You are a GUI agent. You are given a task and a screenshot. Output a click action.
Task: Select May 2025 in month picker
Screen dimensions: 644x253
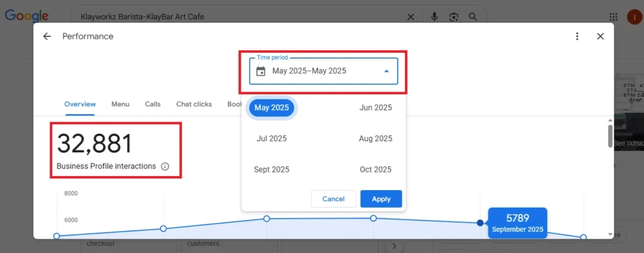pos(272,108)
